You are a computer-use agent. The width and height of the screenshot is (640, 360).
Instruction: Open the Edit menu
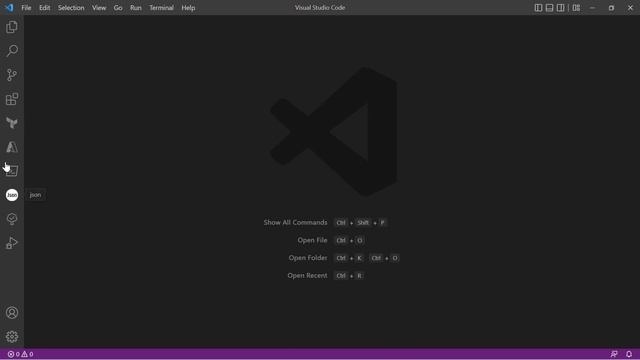point(44,8)
